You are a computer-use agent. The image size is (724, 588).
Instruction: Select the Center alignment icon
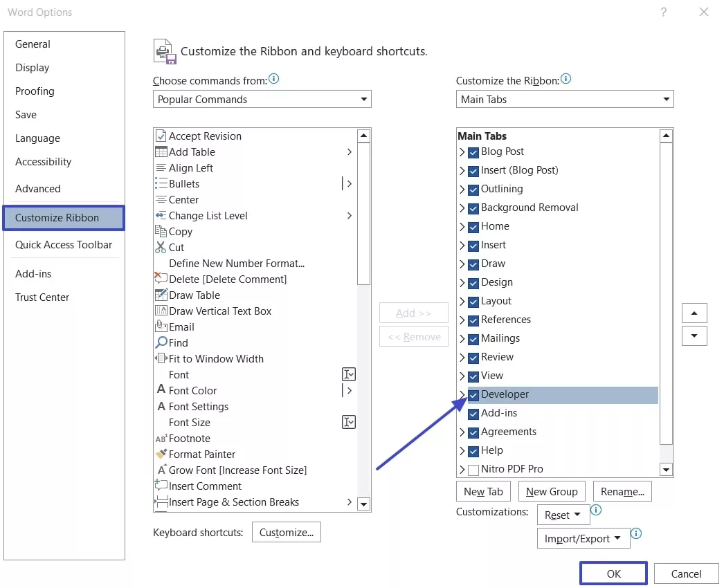tap(161, 199)
